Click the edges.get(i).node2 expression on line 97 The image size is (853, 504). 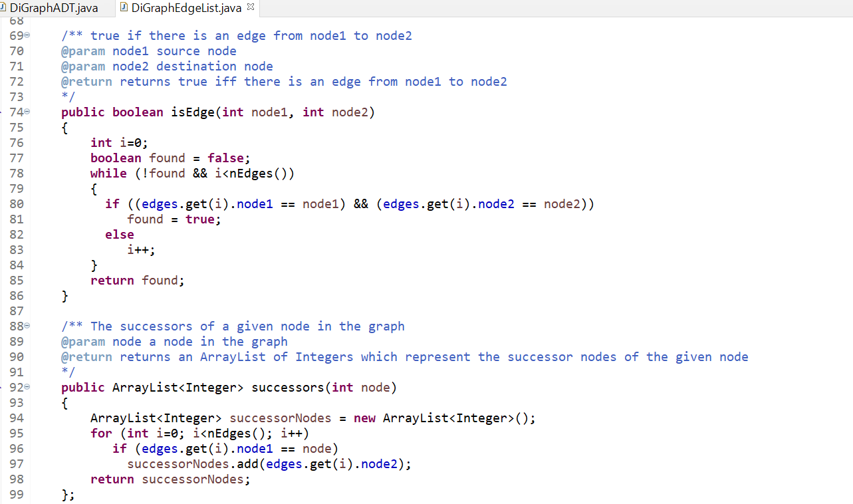(x=331, y=463)
